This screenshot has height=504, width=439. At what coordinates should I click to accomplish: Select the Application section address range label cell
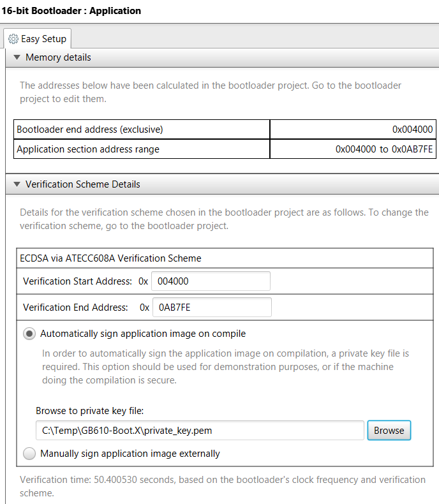(88, 149)
